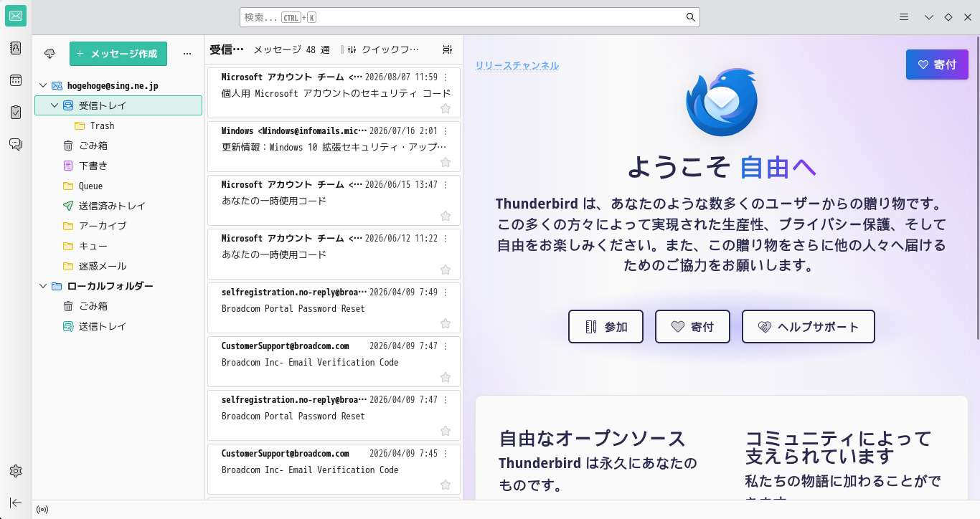
Task: Select ごみ箱 under ローカルフォルダー
Action: 118,306
